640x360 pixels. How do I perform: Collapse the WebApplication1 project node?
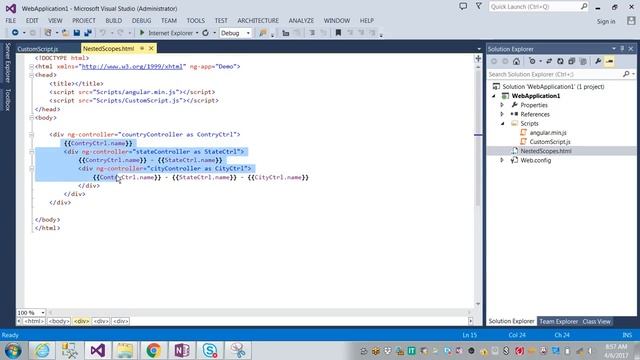click(494, 96)
